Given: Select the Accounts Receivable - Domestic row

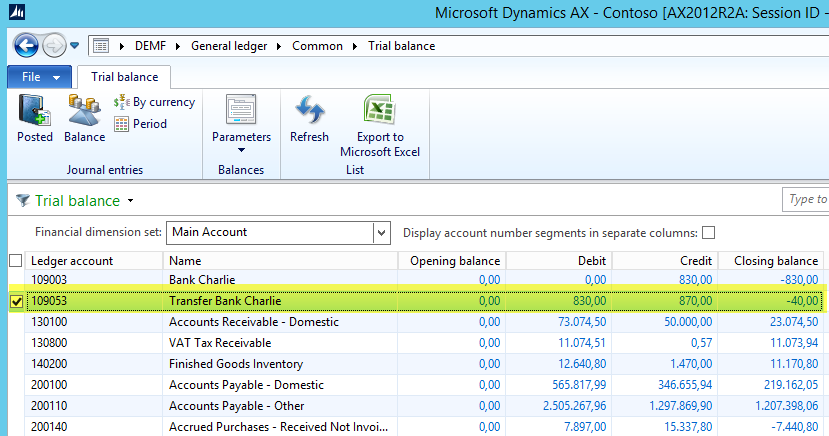Looking at the screenshot, I should click(253, 322).
